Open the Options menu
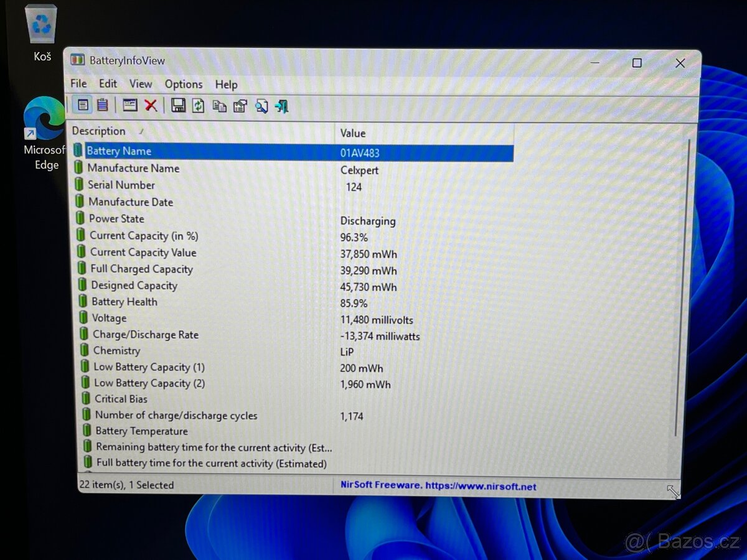 (x=184, y=84)
